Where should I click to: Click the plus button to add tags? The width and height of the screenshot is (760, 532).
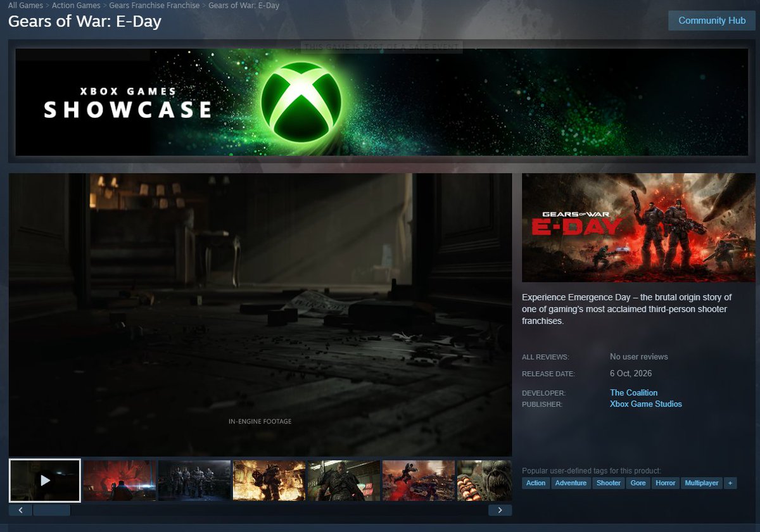(730, 483)
